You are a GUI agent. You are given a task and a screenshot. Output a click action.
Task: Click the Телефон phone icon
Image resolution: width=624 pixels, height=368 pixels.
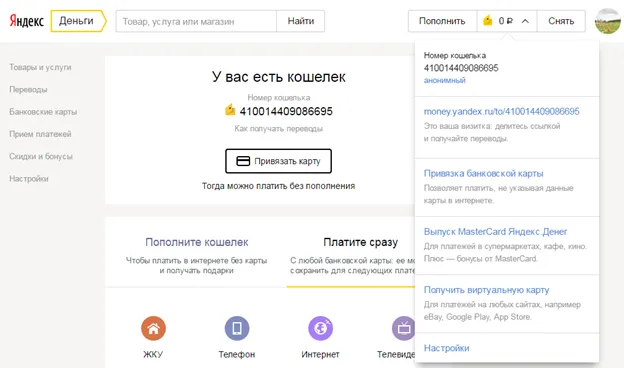(x=237, y=328)
